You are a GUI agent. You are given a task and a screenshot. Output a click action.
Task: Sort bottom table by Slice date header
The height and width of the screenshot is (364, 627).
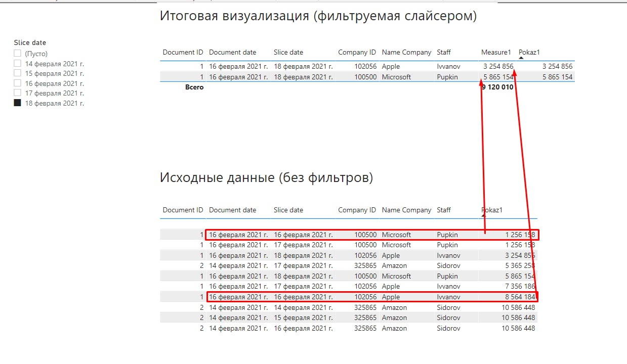coord(288,210)
